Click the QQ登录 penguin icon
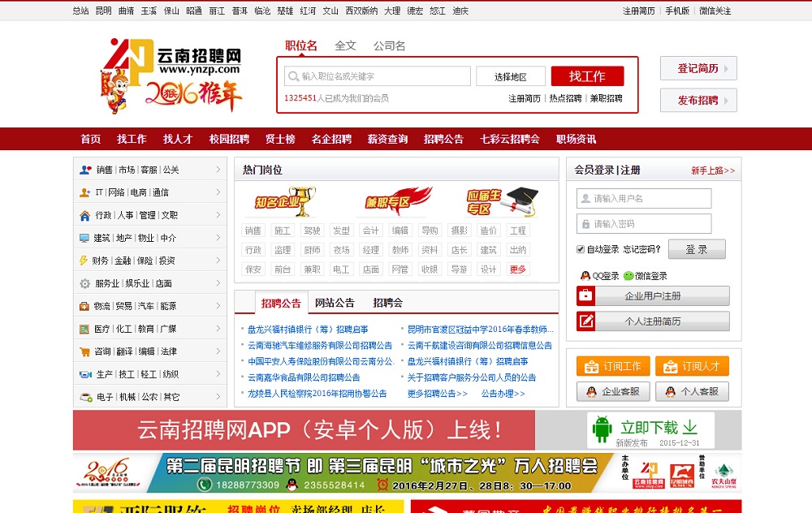The image size is (812, 513). 585,276
